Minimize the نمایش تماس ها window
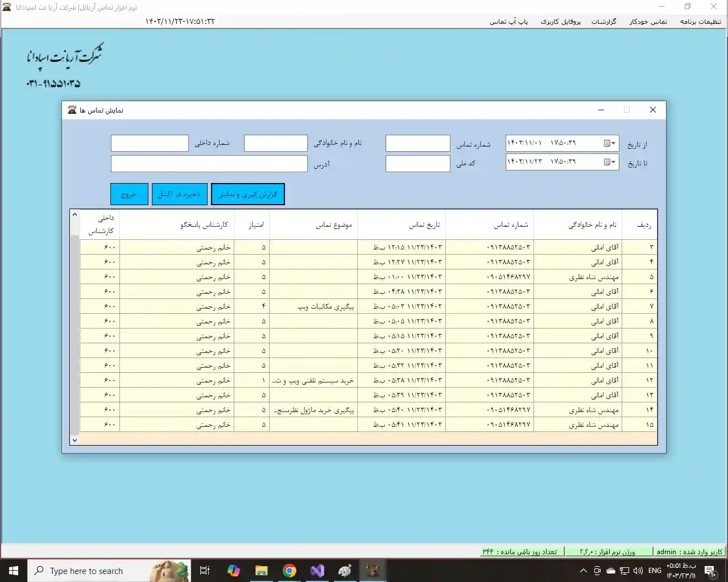 pyautogui.click(x=601, y=110)
